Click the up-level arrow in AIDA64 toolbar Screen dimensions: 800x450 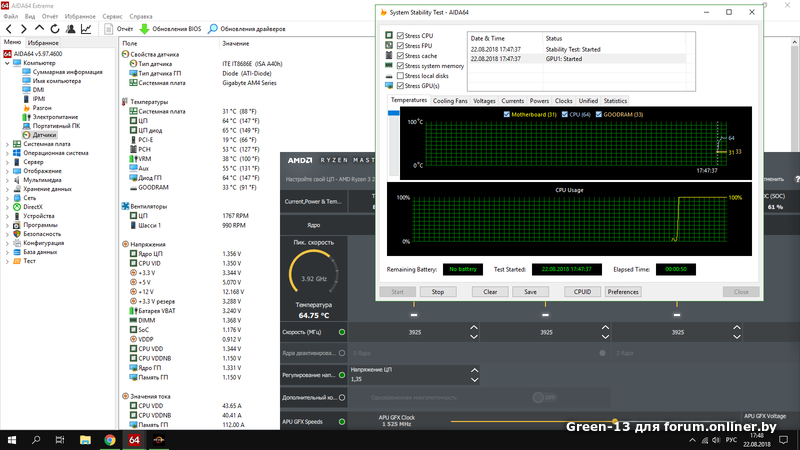41,29
